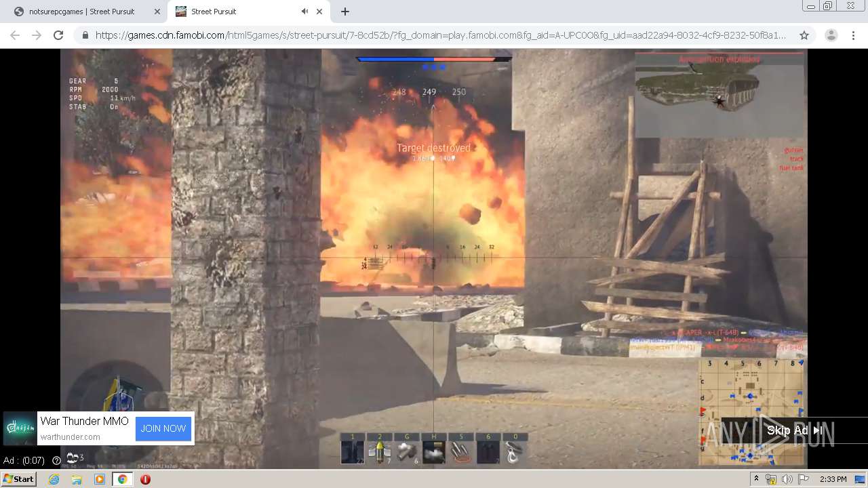Open the Windows Start menu
Viewport: 868px width, 488px height.
[x=18, y=479]
